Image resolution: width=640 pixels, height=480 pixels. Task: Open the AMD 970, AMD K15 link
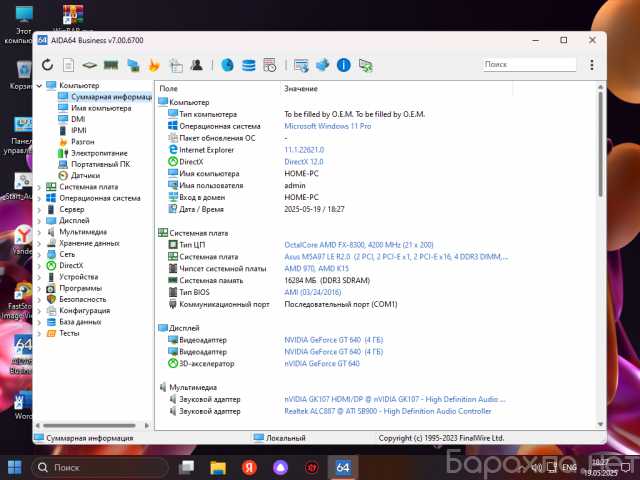coord(316,269)
